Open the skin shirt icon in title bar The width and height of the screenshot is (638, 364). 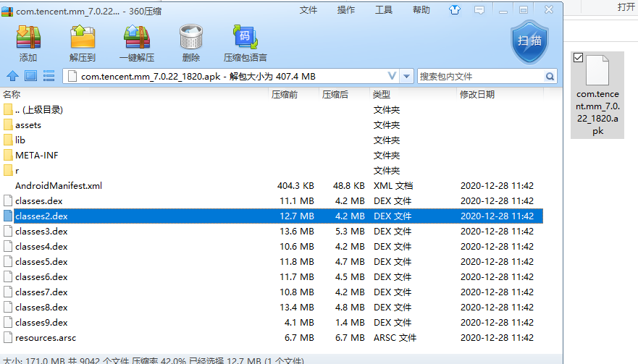pos(455,9)
